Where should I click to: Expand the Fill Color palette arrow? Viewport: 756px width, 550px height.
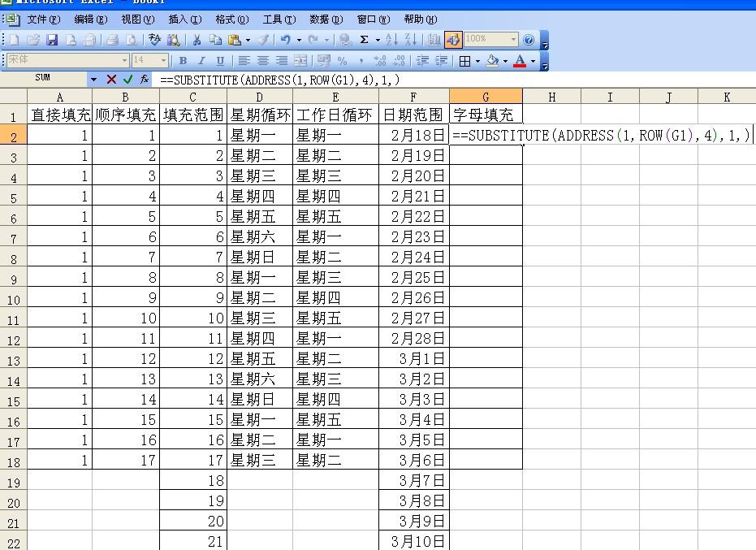pos(505,61)
